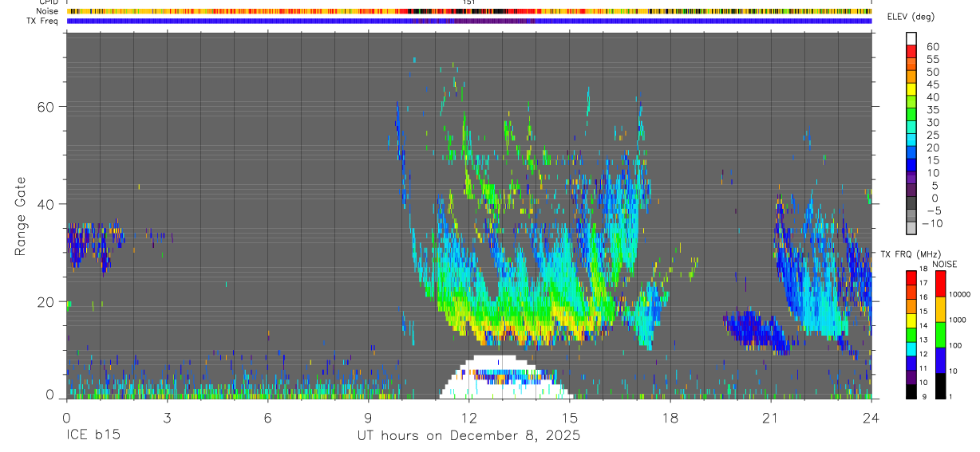
Task: Click the 'NOISE' legend title
Action: pos(944,264)
